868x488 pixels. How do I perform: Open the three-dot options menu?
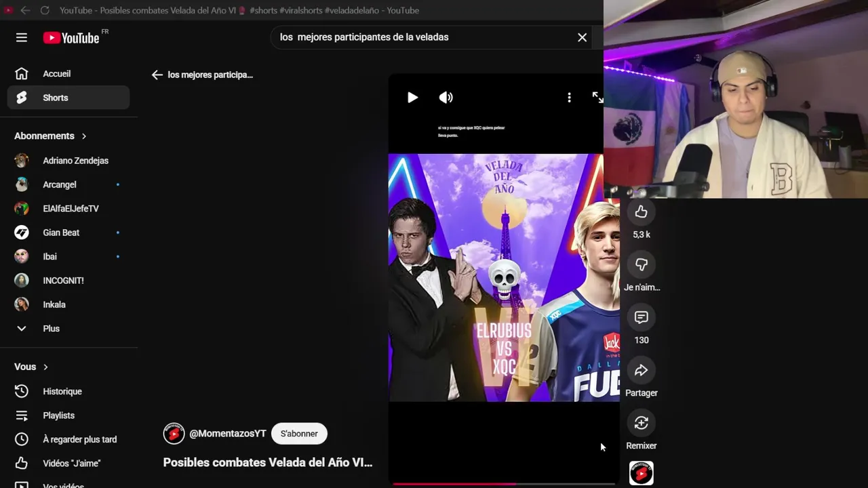569,98
